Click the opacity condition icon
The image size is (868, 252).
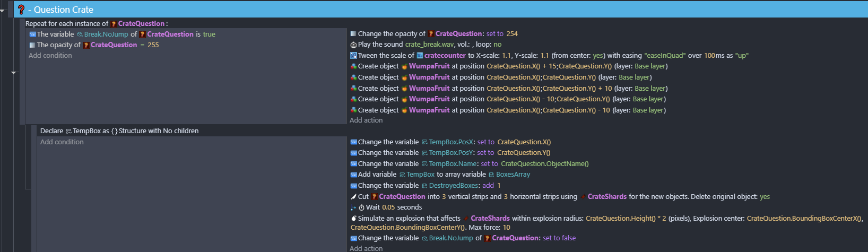(32, 45)
